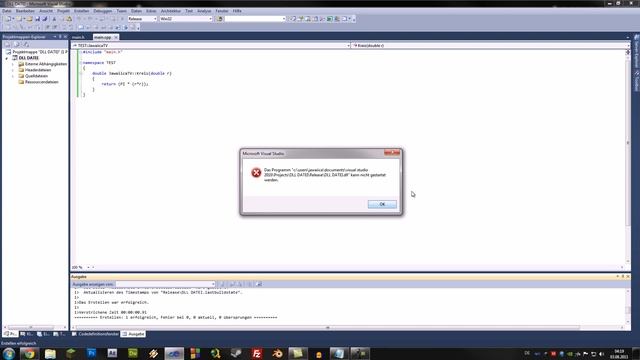Open the Erstellen menu

coord(82,11)
